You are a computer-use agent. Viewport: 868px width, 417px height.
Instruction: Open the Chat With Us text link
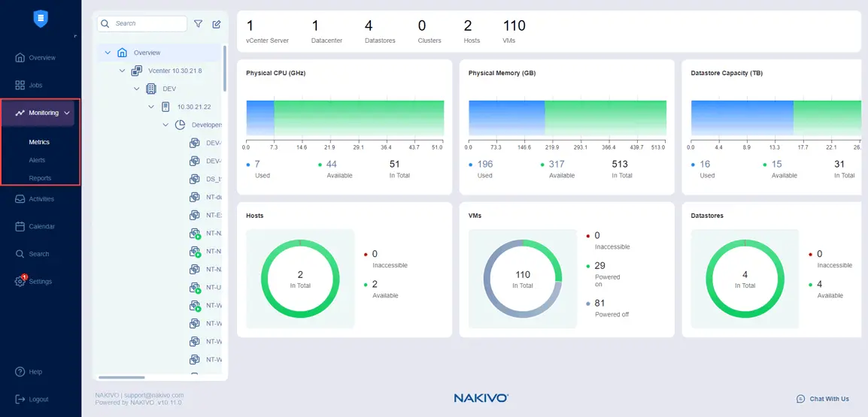[829, 399]
